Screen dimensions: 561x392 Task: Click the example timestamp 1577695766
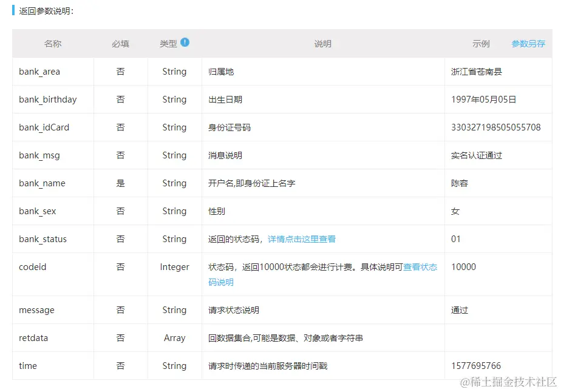coord(476,366)
